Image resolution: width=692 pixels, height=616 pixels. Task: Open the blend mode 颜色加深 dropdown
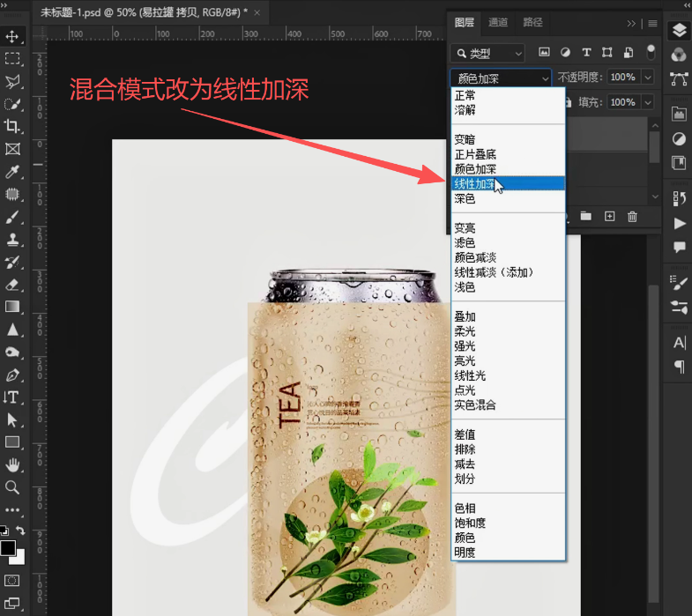pyautogui.click(x=501, y=78)
